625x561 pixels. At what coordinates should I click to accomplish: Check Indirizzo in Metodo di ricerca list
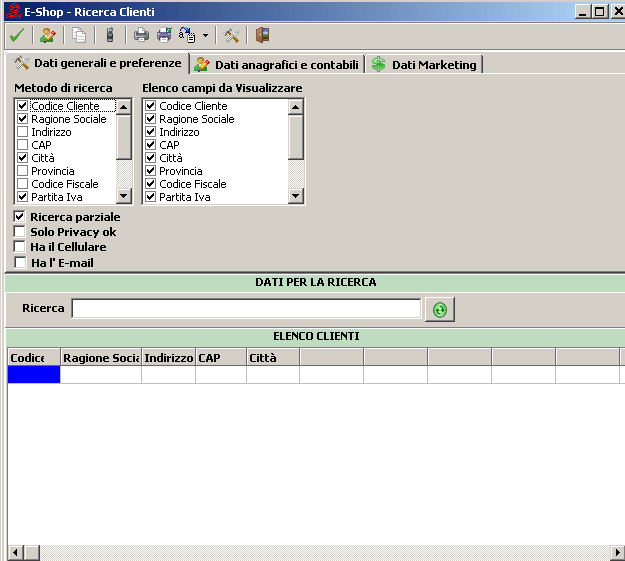click(x=22, y=132)
